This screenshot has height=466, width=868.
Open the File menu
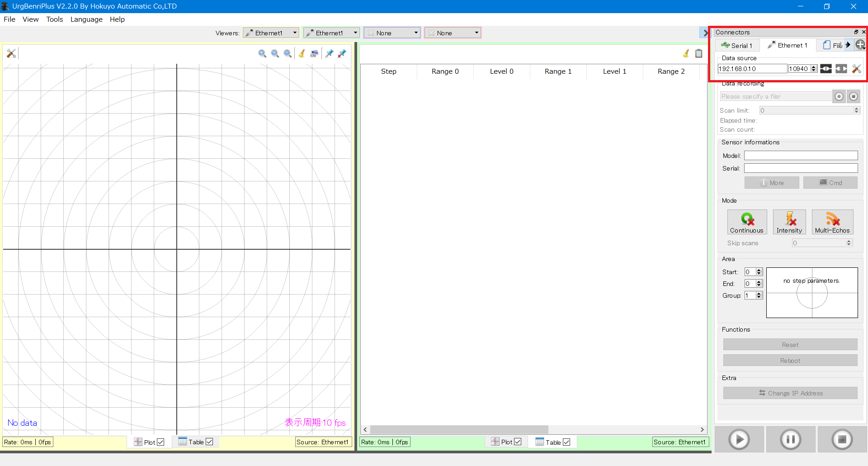point(9,19)
